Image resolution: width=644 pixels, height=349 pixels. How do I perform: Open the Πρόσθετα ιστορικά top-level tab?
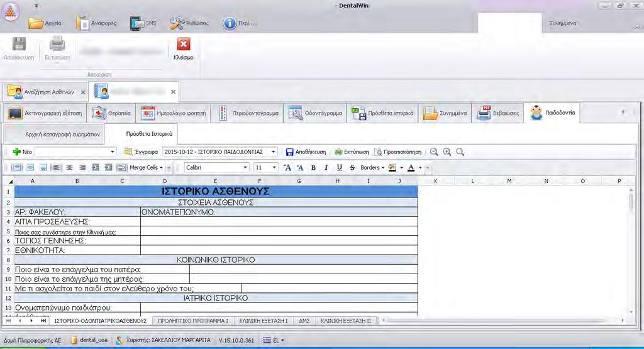click(x=382, y=113)
